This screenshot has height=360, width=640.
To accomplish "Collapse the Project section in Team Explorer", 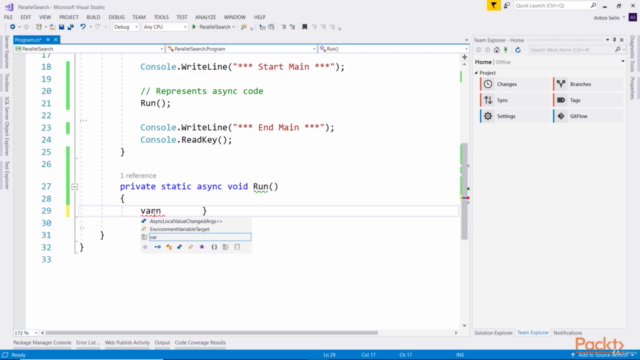I will pyautogui.click(x=476, y=73).
